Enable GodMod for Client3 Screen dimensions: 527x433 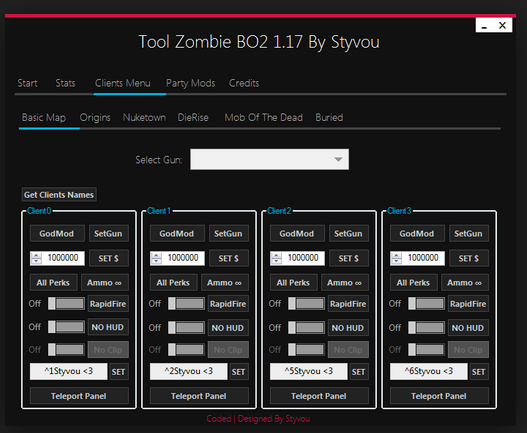(x=417, y=234)
